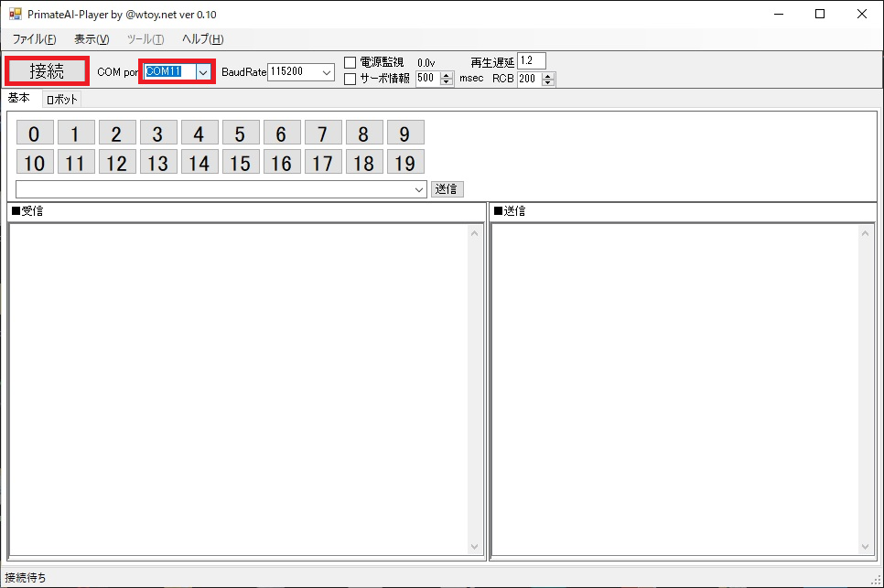The image size is (884, 588).
Task: Click the RCB value field showing 200
Action: (529, 79)
